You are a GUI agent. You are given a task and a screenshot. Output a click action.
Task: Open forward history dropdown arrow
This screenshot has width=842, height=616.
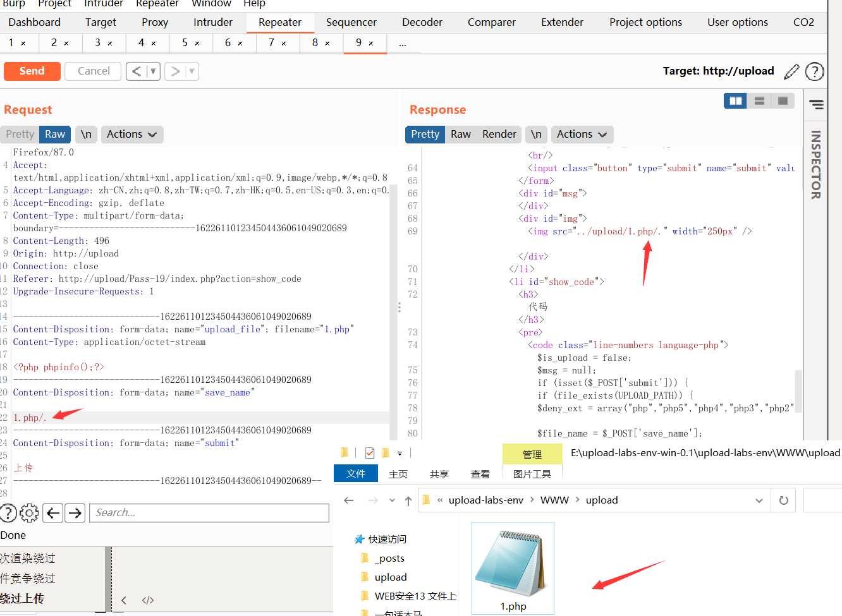[192, 71]
